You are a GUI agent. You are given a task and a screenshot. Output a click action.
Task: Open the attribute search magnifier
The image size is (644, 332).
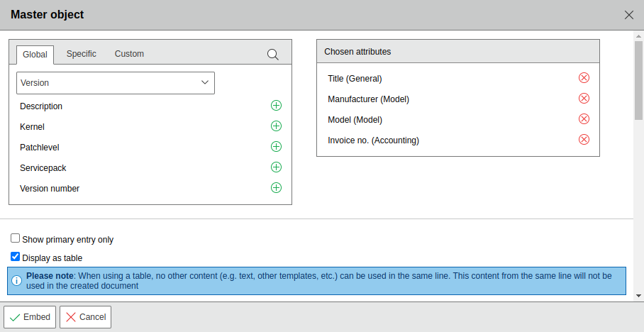click(272, 55)
